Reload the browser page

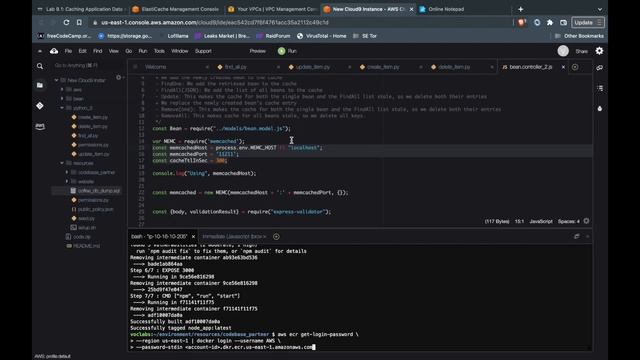pyautogui.click(x=66, y=23)
